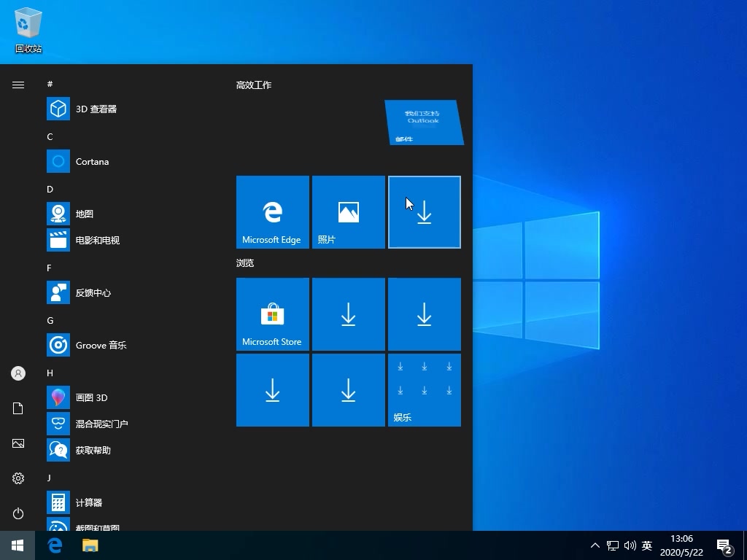Switch input language via the 英 indicator
Image resolution: width=747 pixels, height=560 pixels.
[646, 545]
